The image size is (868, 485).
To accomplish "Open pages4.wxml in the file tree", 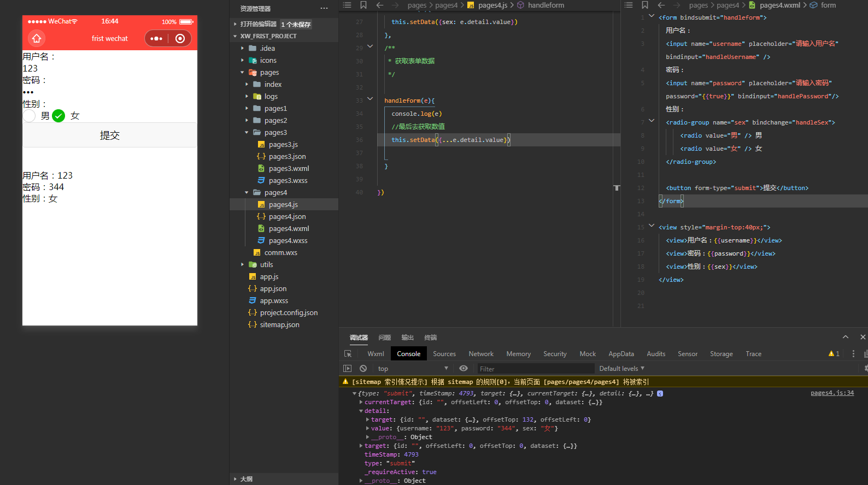I will tap(289, 229).
